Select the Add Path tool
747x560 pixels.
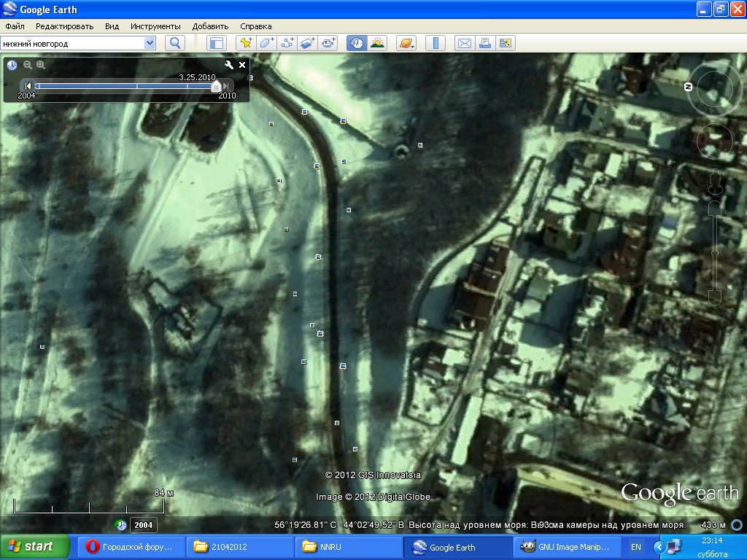pyautogui.click(x=287, y=43)
